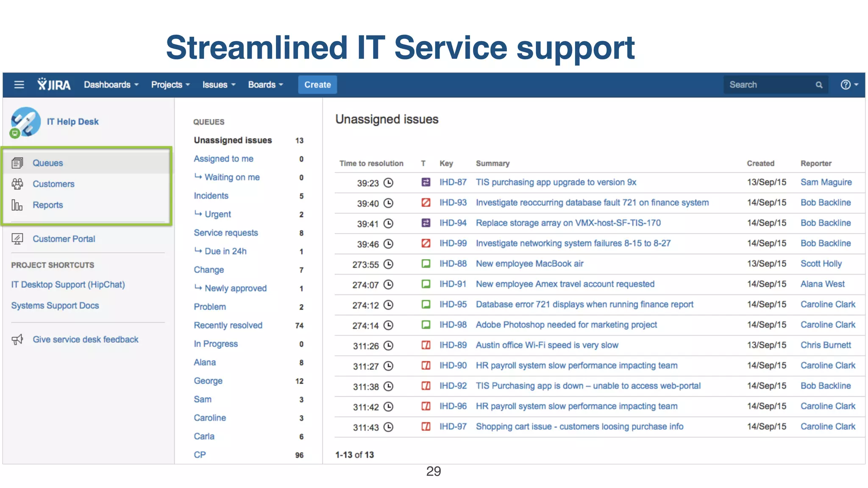Click the Customer Portal monitor icon

click(x=17, y=239)
